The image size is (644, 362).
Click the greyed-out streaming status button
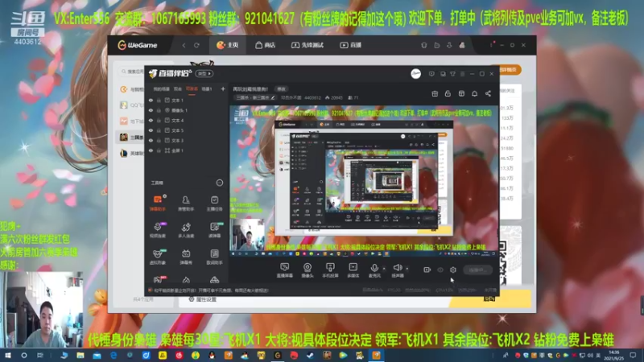[x=478, y=269]
